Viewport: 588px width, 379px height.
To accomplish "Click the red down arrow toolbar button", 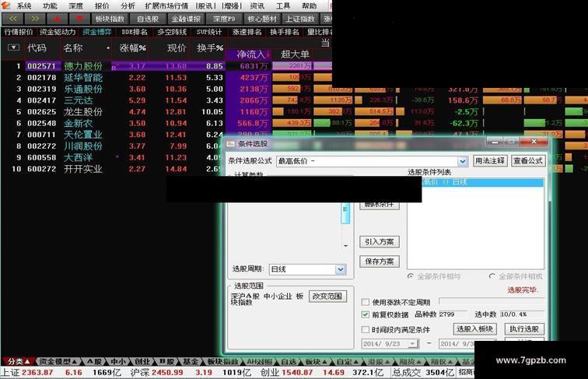I will point(79,19).
